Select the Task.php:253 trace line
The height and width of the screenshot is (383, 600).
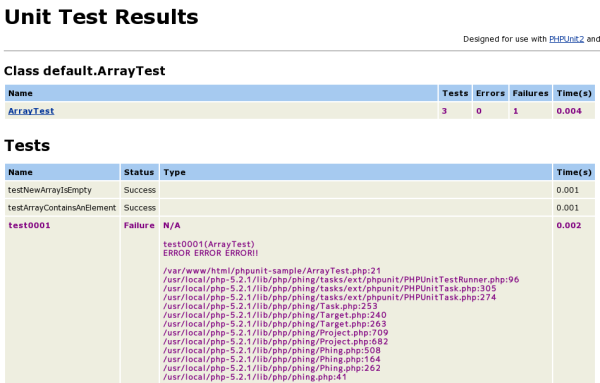[270, 306]
